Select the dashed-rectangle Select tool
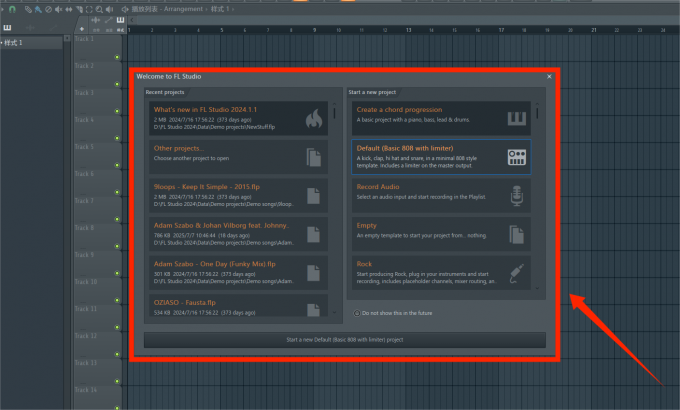680x410 pixels. point(89,10)
